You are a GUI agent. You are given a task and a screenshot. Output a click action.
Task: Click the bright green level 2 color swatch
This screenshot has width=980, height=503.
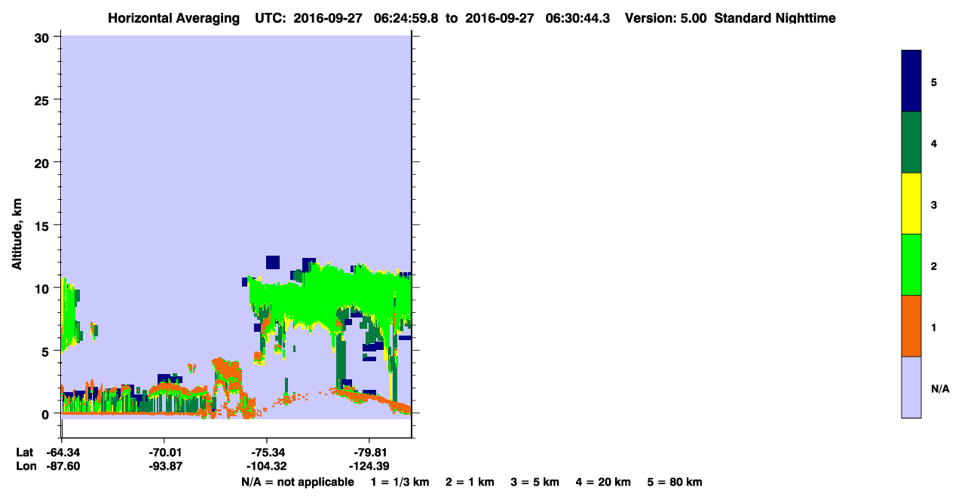(911, 265)
